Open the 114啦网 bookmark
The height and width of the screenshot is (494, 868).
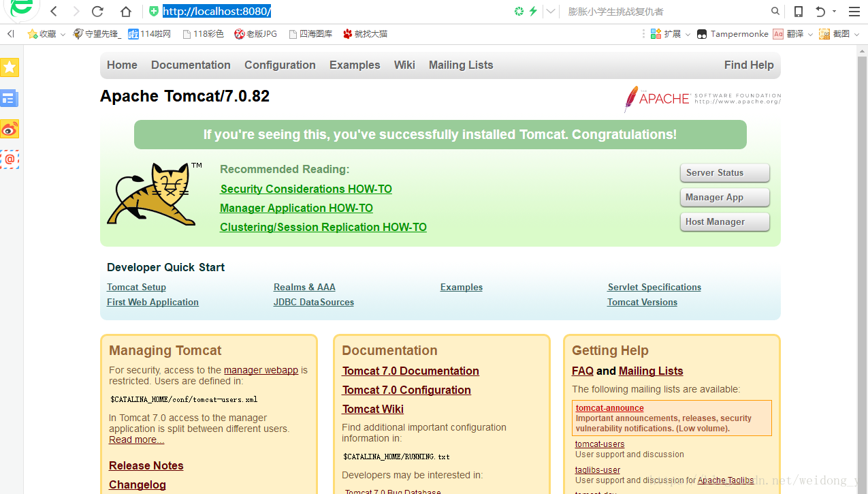click(149, 33)
